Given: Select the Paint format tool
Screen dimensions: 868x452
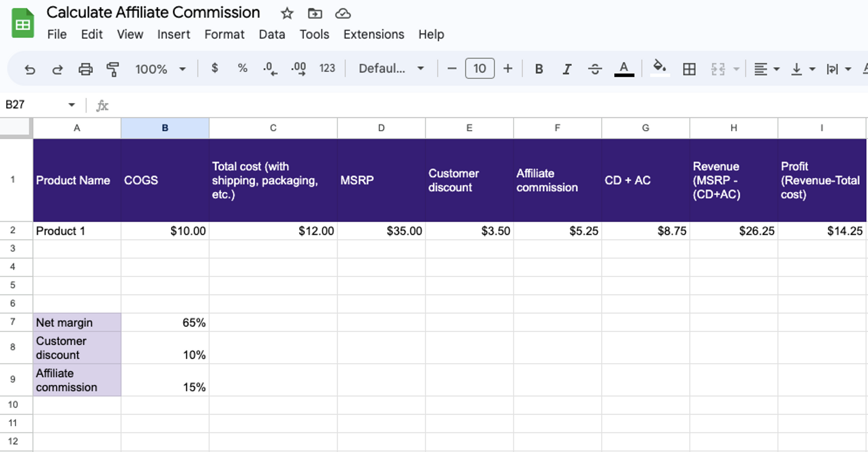Looking at the screenshot, I should pos(112,69).
